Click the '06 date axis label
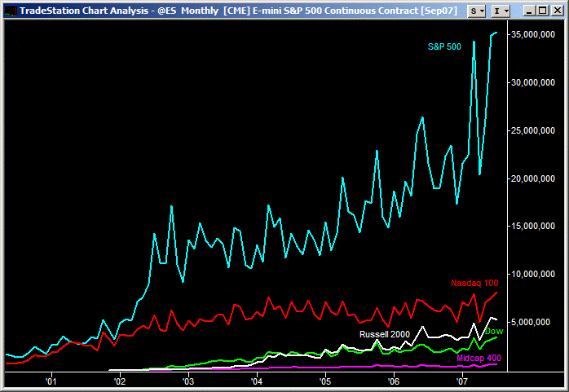 tap(394, 381)
